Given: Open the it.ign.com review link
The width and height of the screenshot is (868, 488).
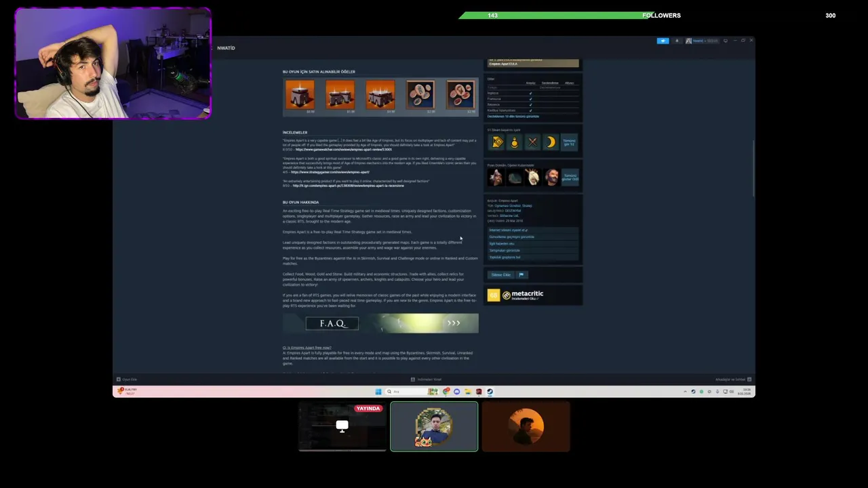Looking at the screenshot, I should [348, 186].
